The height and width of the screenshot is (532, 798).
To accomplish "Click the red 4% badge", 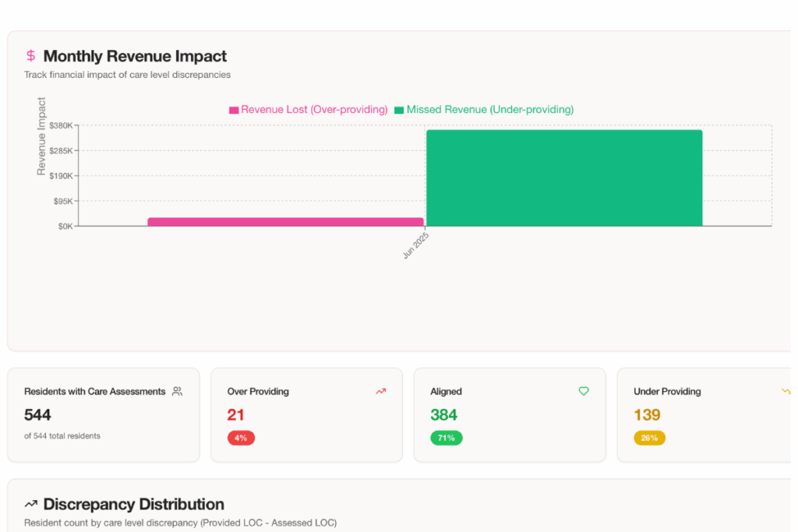I will coord(241,438).
